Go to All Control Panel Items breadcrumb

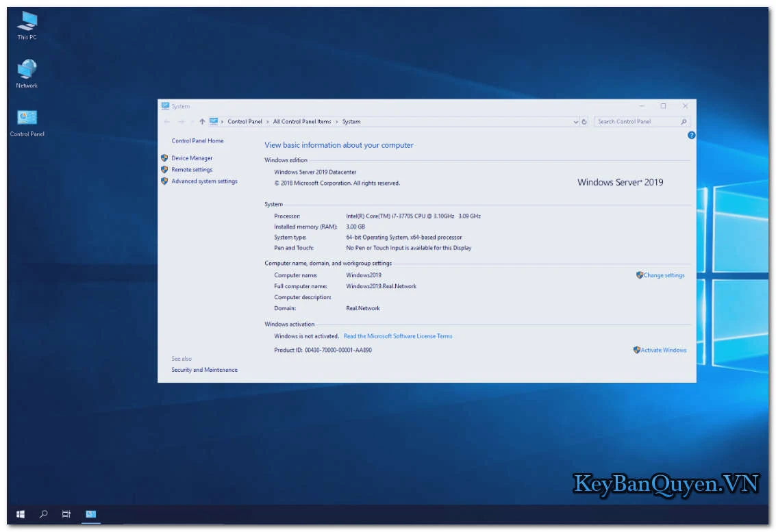tap(302, 122)
